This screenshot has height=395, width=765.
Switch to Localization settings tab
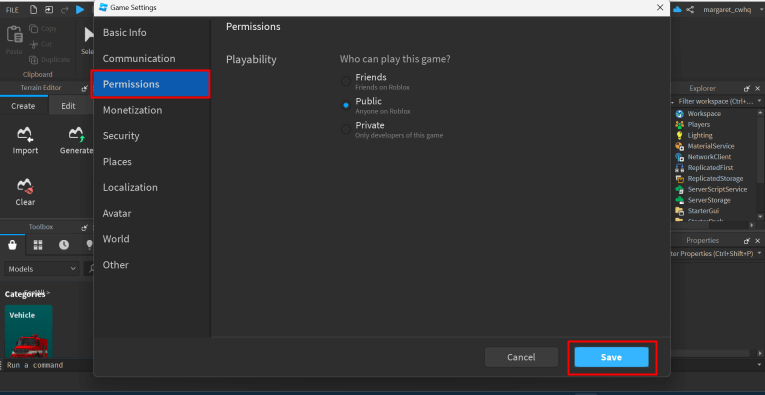point(151,187)
